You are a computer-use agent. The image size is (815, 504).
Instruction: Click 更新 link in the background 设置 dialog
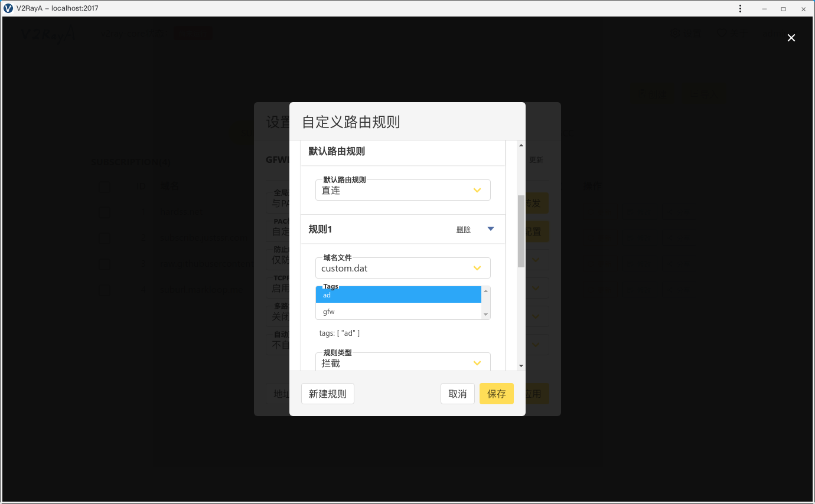coord(536,160)
